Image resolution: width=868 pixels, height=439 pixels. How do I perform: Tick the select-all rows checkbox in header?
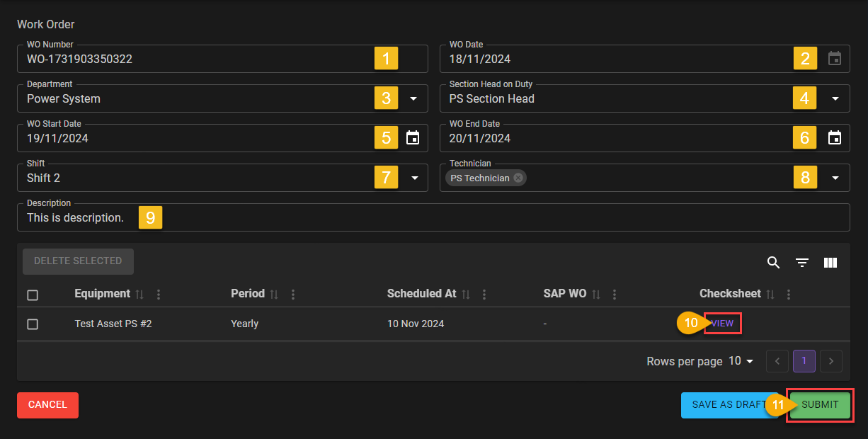(x=32, y=295)
